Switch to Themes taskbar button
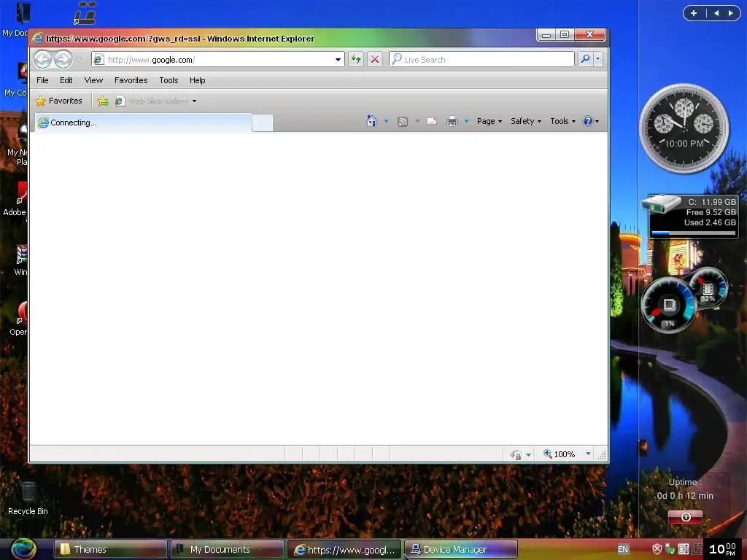This screenshot has height=560, width=747. (x=111, y=550)
